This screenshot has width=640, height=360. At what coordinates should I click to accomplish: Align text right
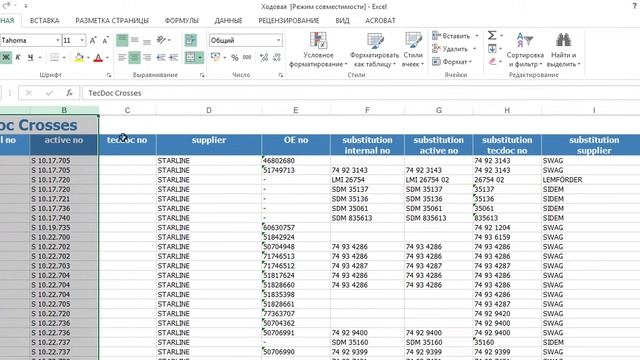click(147, 58)
